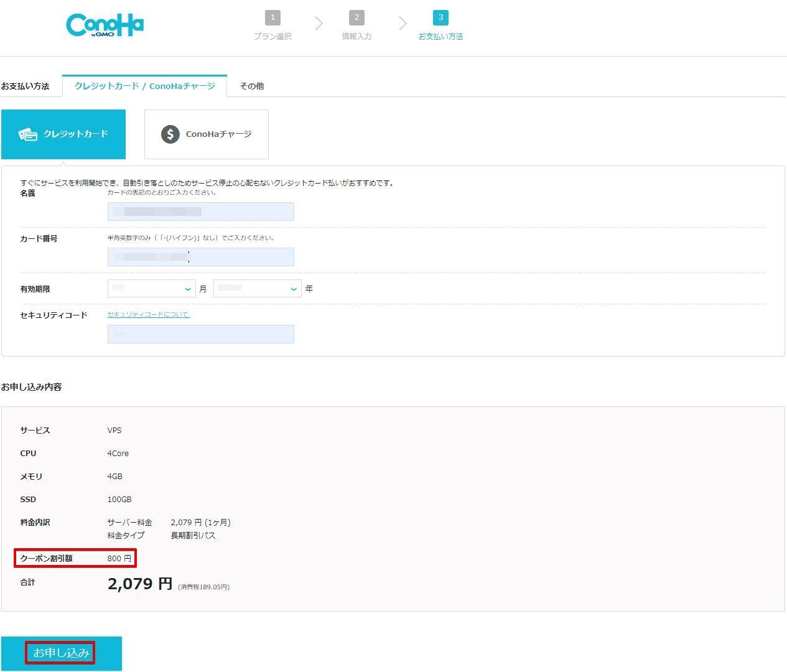
Task: Click the 長期割引パス text
Action: [193, 536]
